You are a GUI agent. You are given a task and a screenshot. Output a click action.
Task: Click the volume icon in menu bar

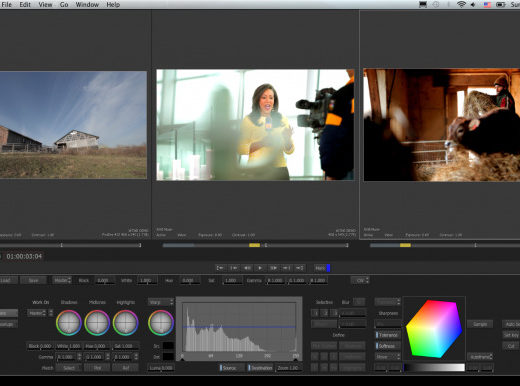(473, 5)
